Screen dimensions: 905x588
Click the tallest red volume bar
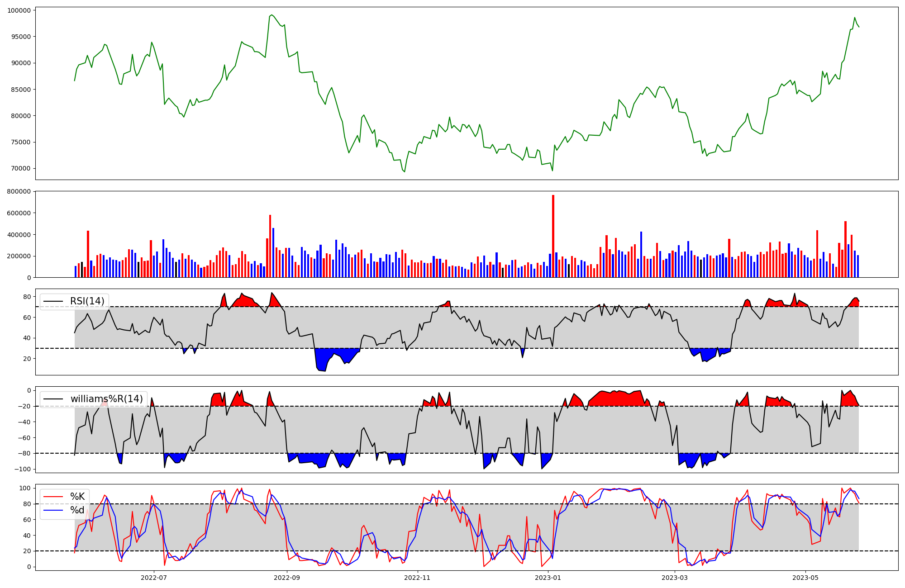(553, 236)
